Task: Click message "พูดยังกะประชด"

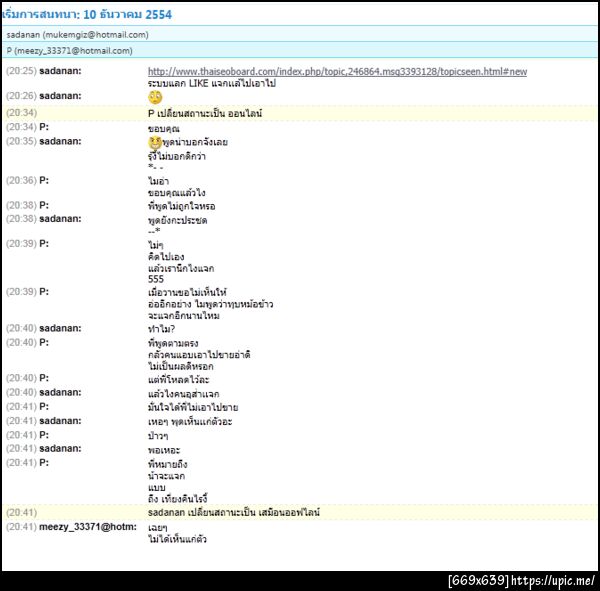Action: click(177, 220)
